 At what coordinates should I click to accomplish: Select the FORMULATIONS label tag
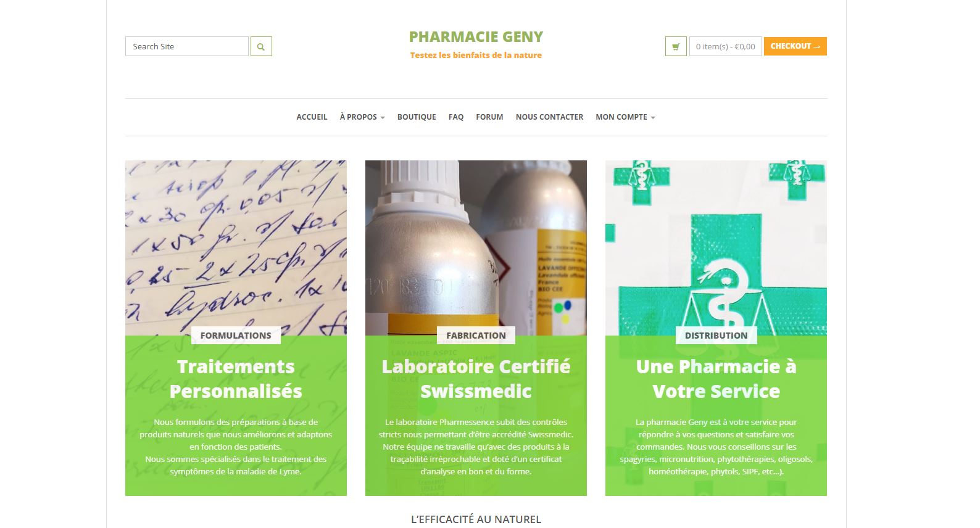[236, 336]
